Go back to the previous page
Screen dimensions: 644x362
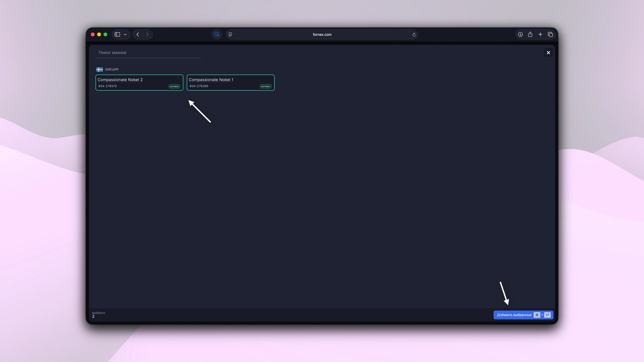[138, 35]
